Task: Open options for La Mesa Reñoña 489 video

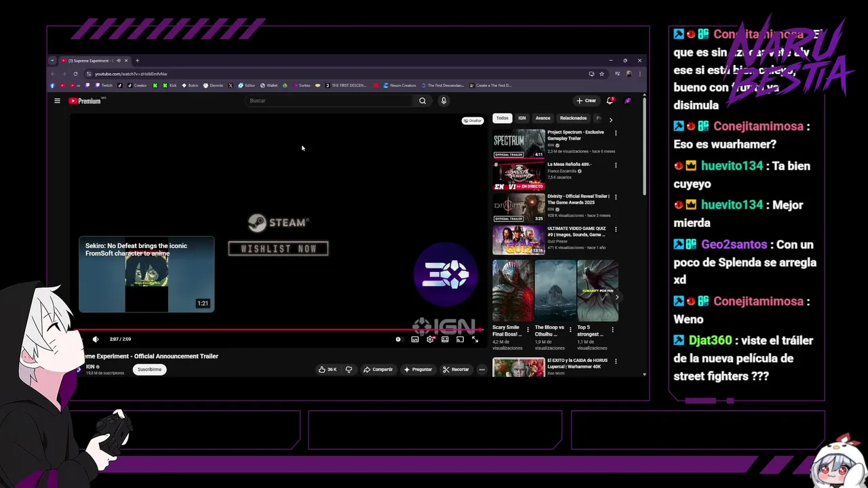Action: coord(616,165)
